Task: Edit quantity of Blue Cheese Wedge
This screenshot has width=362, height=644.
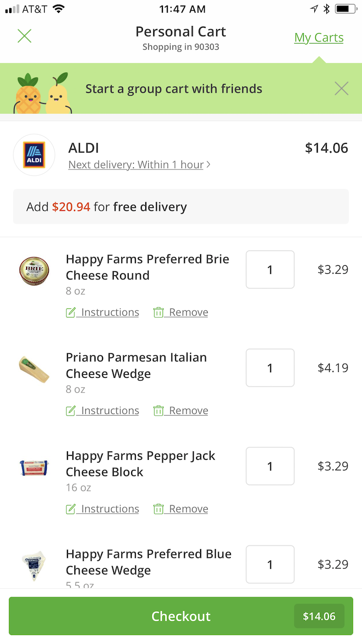Action: (270, 565)
